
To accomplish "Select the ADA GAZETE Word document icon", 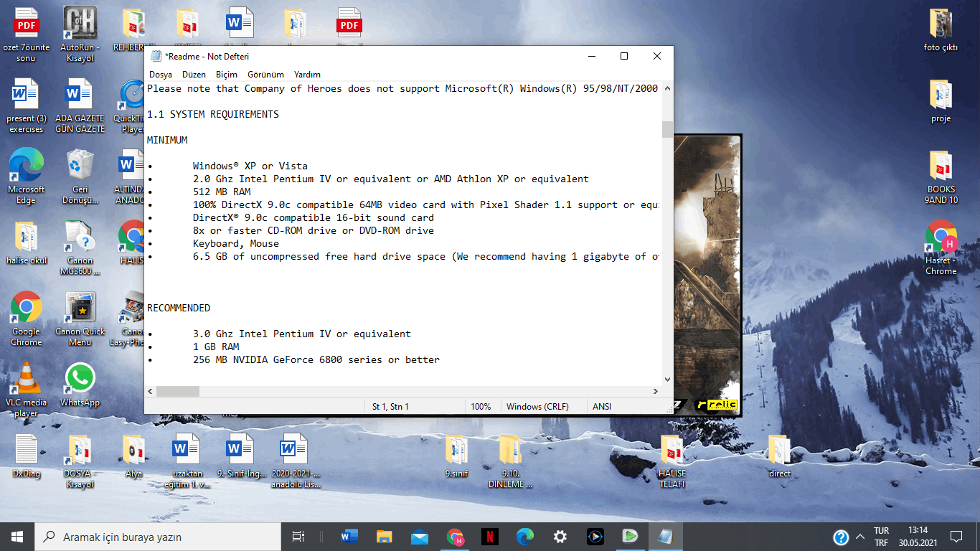I will pyautogui.click(x=80, y=105).
